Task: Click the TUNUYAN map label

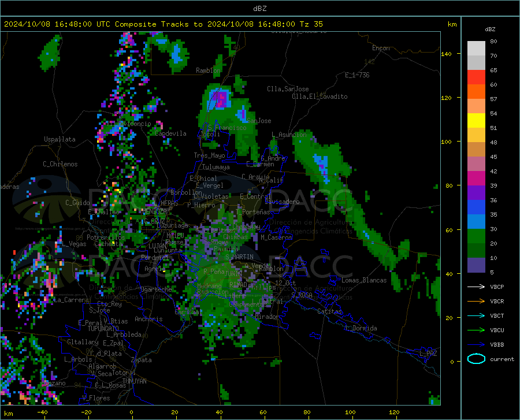Action: 134,381
